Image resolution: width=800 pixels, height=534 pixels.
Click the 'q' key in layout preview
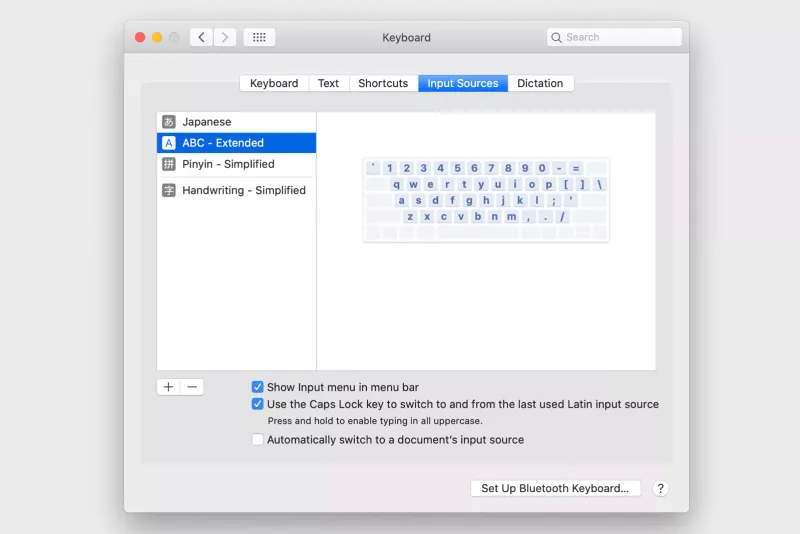(396, 185)
